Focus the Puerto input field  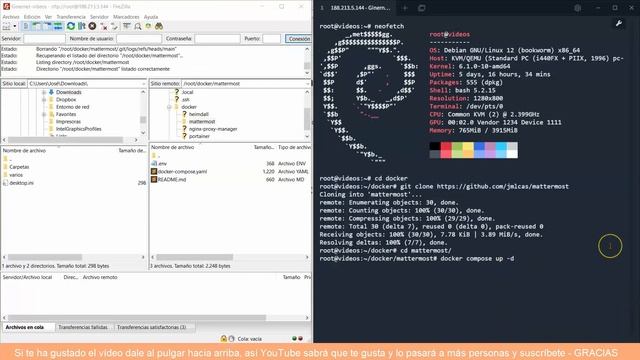(271, 39)
